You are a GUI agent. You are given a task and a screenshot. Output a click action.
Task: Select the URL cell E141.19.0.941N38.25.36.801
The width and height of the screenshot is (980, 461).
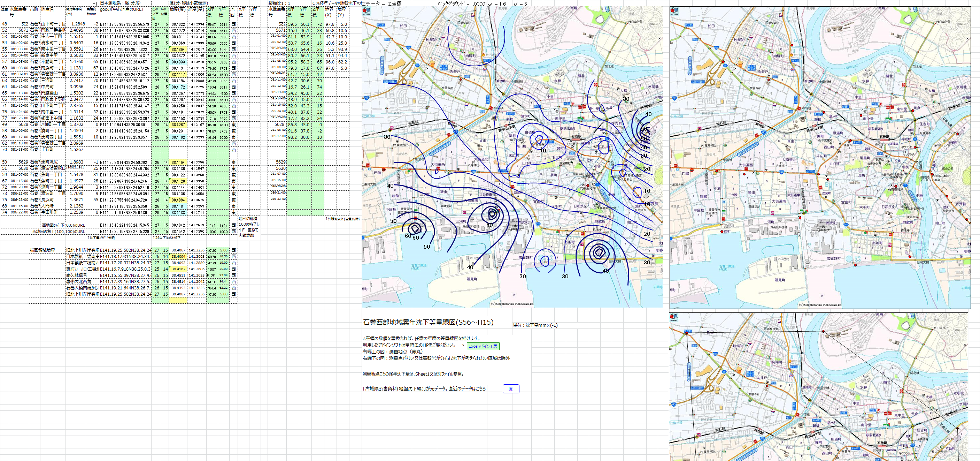(125, 124)
